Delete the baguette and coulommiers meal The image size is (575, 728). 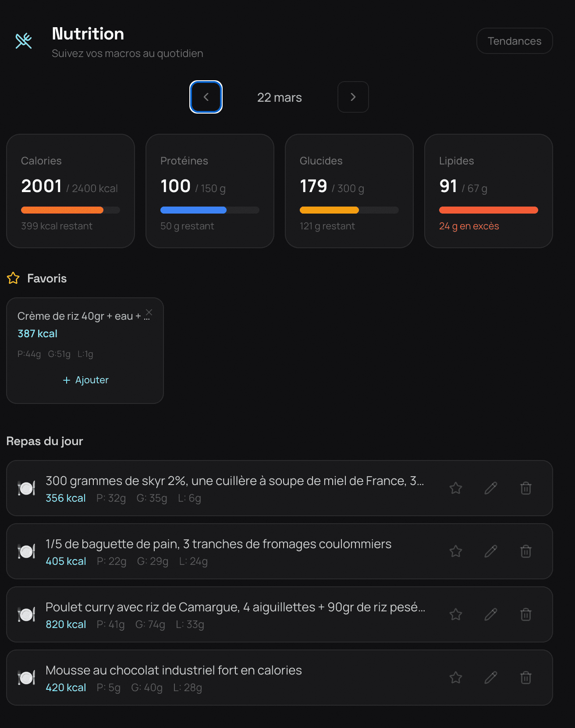(x=526, y=551)
